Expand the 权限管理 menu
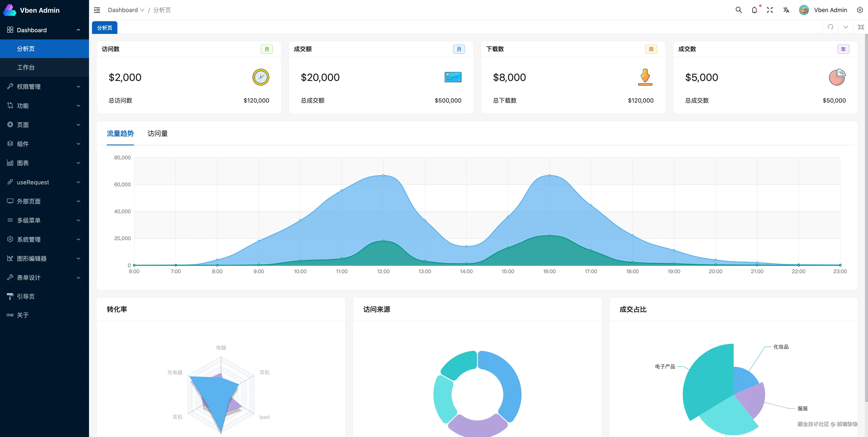This screenshot has width=868, height=437. [44, 87]
